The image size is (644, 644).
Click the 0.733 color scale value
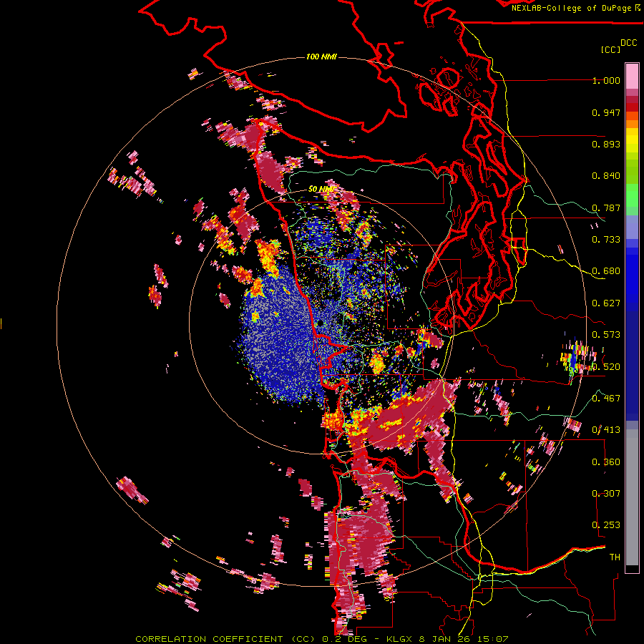606,240
